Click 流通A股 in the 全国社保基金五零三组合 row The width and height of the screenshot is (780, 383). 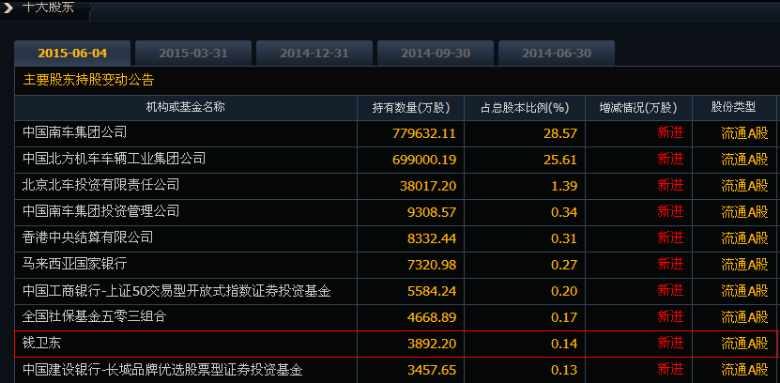point(745,317)
